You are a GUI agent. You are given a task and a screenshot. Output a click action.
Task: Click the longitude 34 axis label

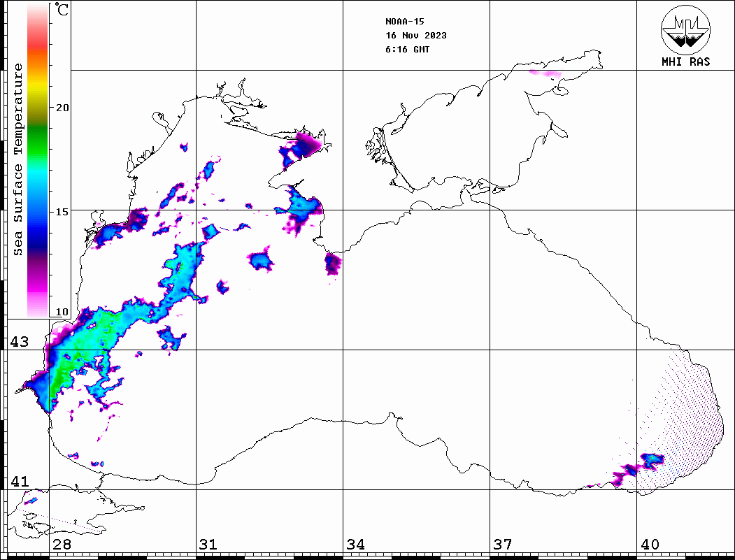click(355, 544)
